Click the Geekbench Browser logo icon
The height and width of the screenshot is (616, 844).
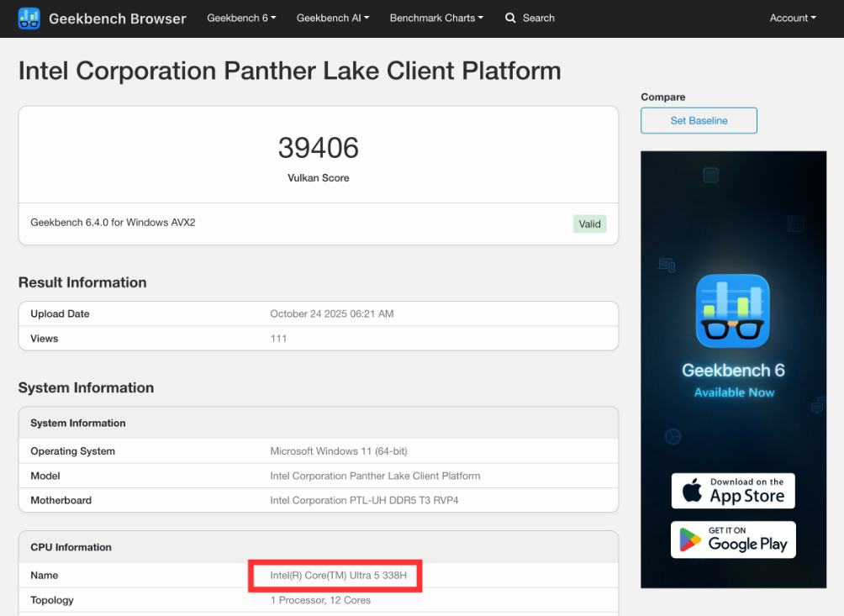30,18
